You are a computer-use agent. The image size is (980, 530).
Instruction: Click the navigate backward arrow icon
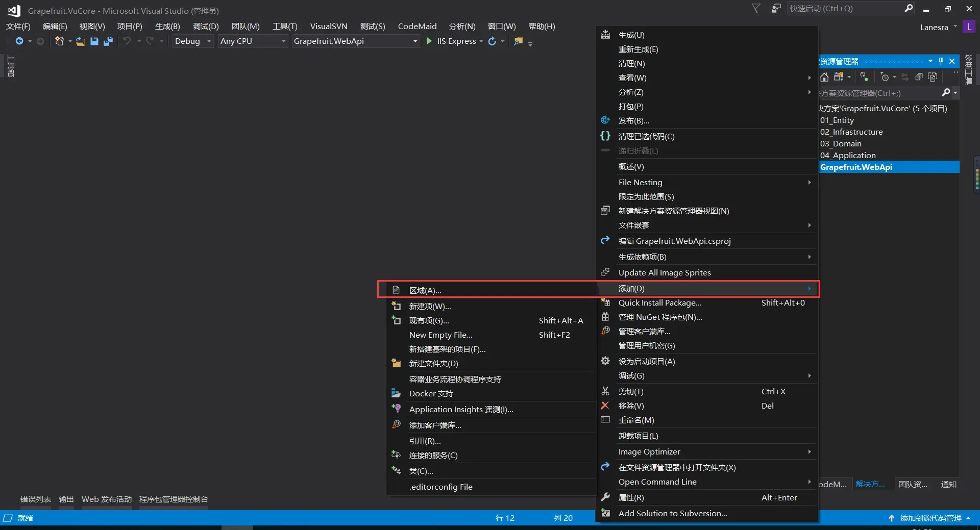(x=19, y=41)
